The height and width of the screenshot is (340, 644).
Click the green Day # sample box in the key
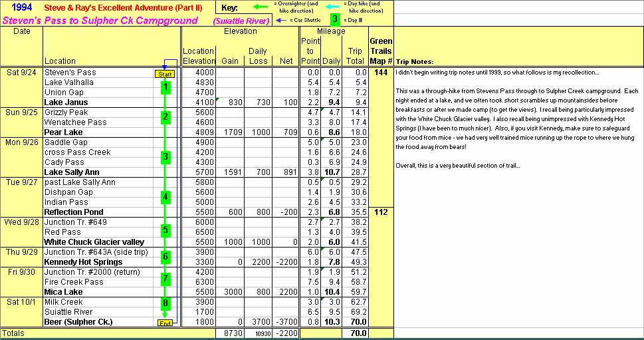tap(335, 19)
